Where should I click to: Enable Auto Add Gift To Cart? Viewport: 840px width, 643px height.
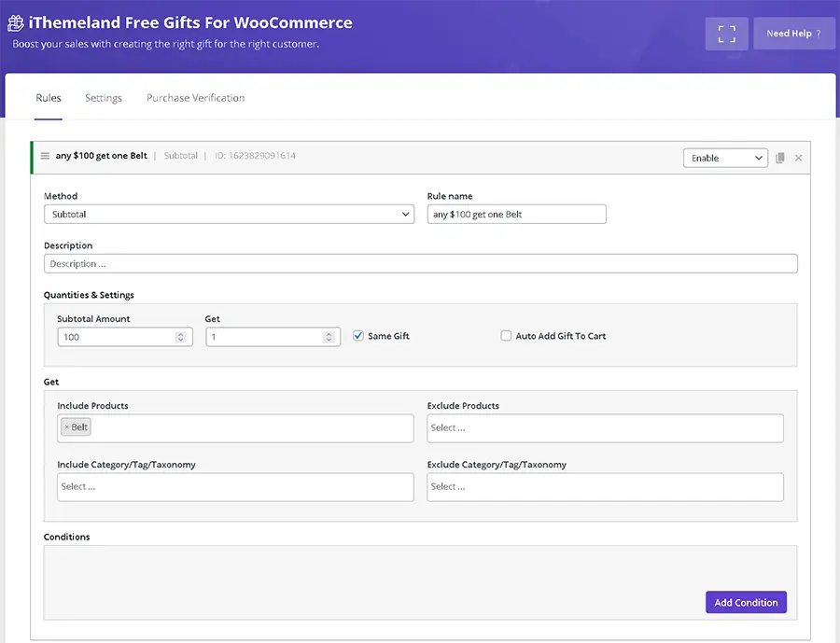(506, 336)
